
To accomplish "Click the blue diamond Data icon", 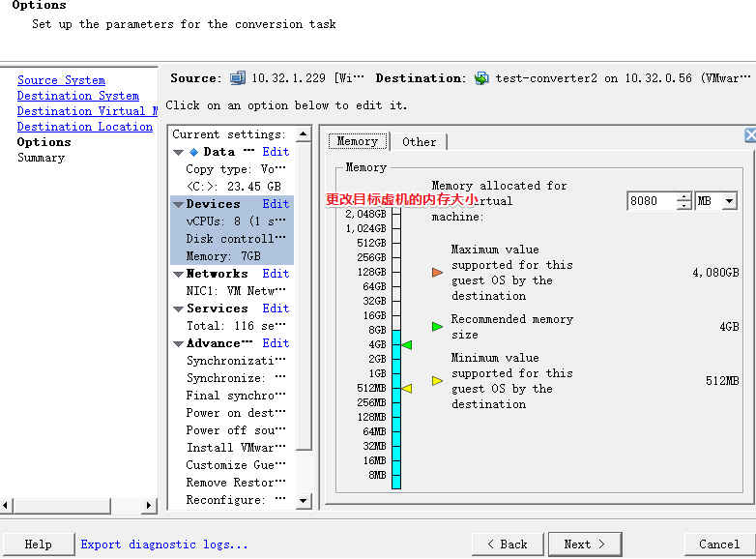I will point(193,152).
